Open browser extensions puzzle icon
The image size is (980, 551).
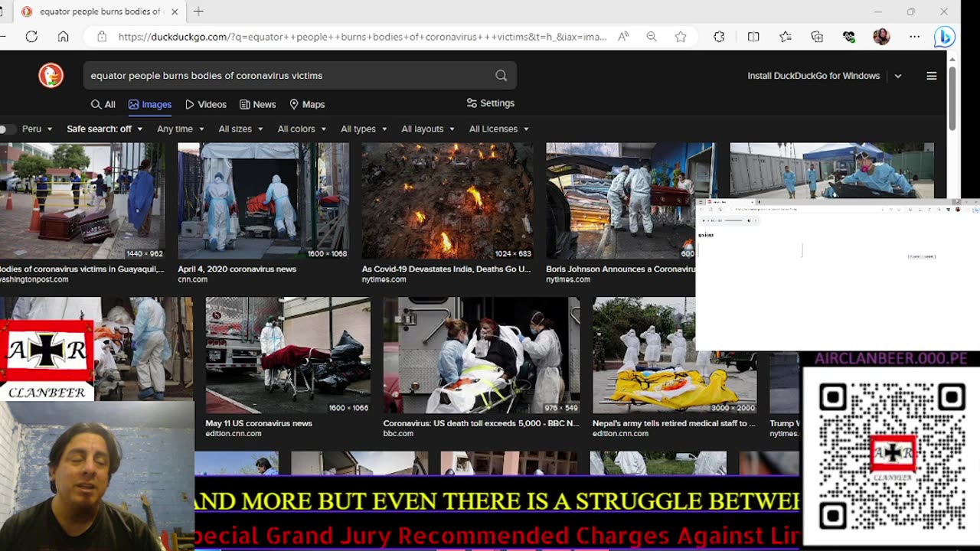719,37
